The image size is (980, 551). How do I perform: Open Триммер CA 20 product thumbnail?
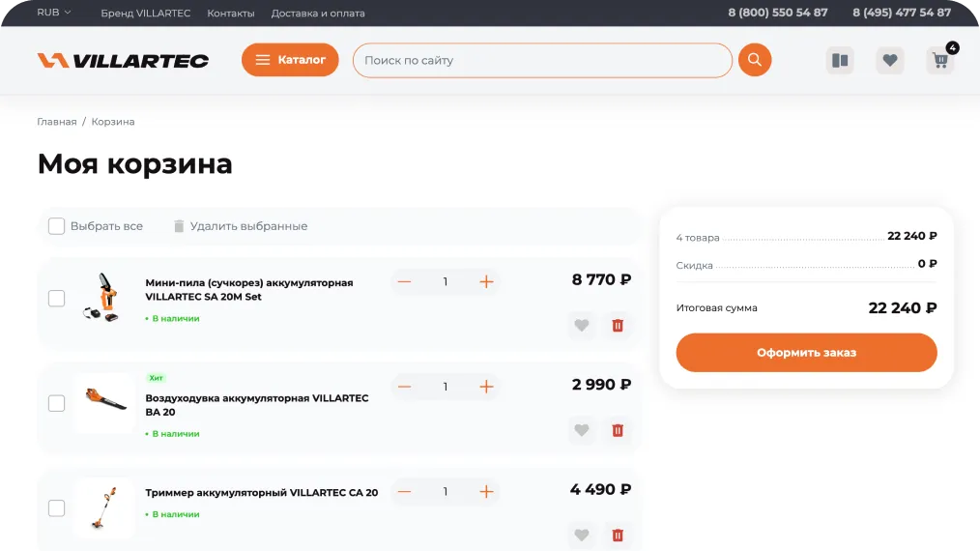103,507
